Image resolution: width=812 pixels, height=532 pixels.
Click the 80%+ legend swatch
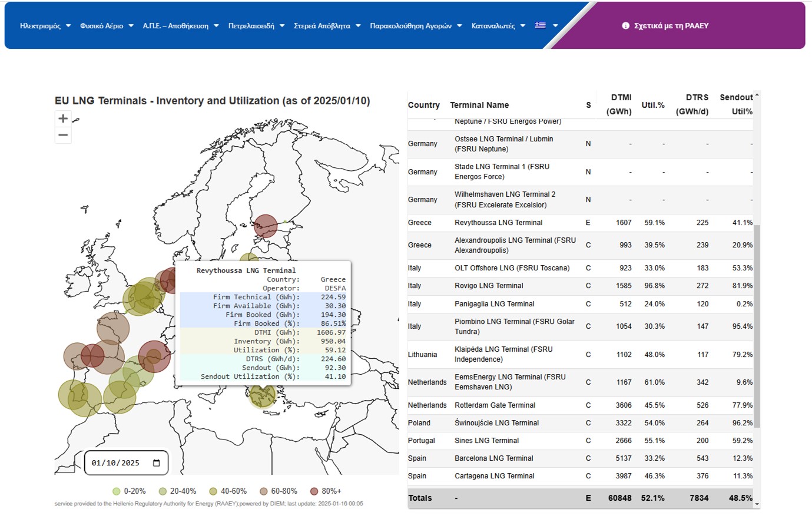click(314, 491)
